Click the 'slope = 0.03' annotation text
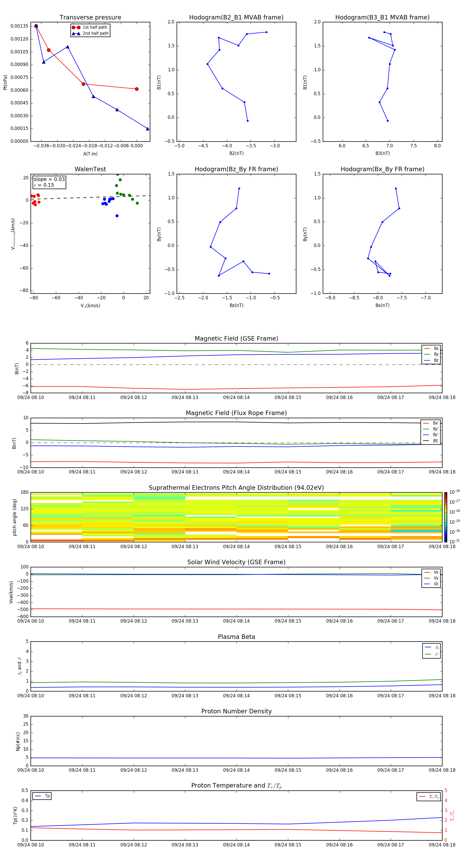This screenshot has width=473, height=868. pos(49,179)
